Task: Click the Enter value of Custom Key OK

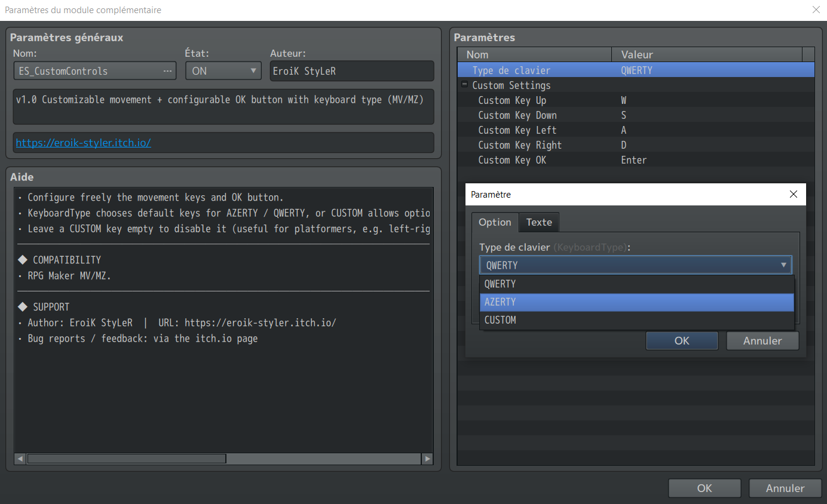Action: tap(634, 160)
